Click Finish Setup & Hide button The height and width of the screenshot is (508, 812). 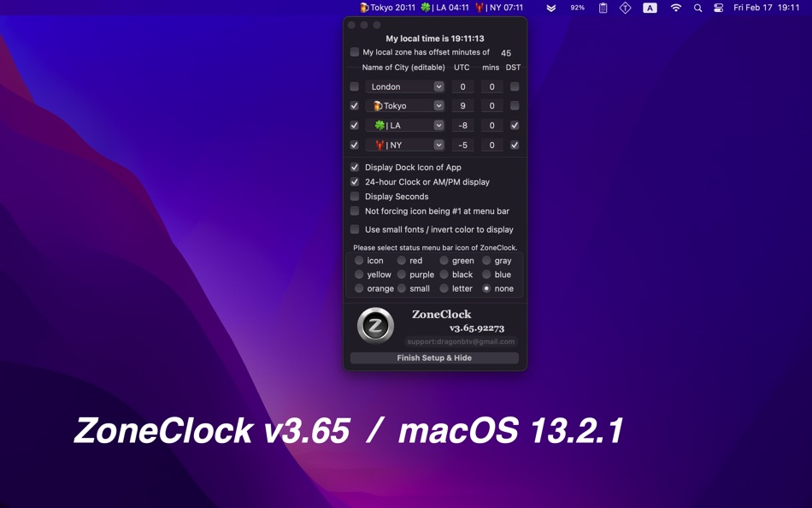(434, 357)
